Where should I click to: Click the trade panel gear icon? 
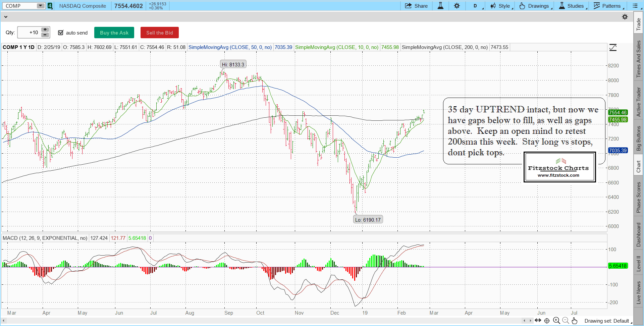(x=625, y=17)
